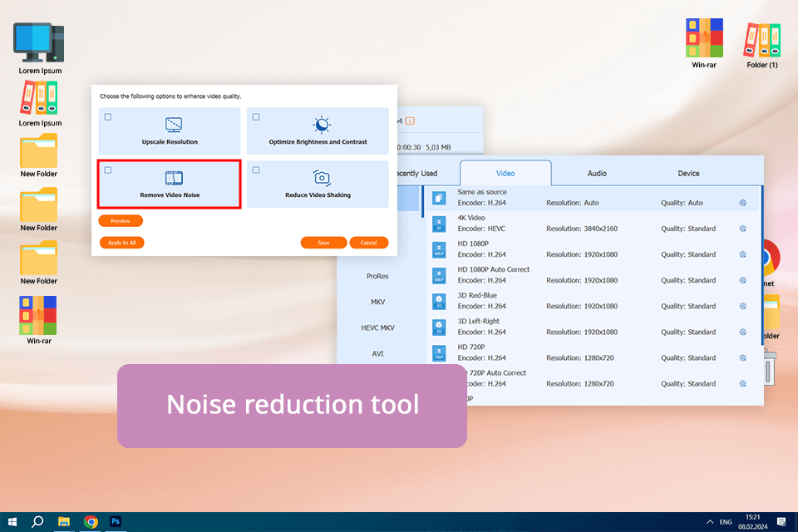This screenshot has height=532, width=798.
Task: Select 'Resolution: 3840x2160' text
Action: coord(582,229)
